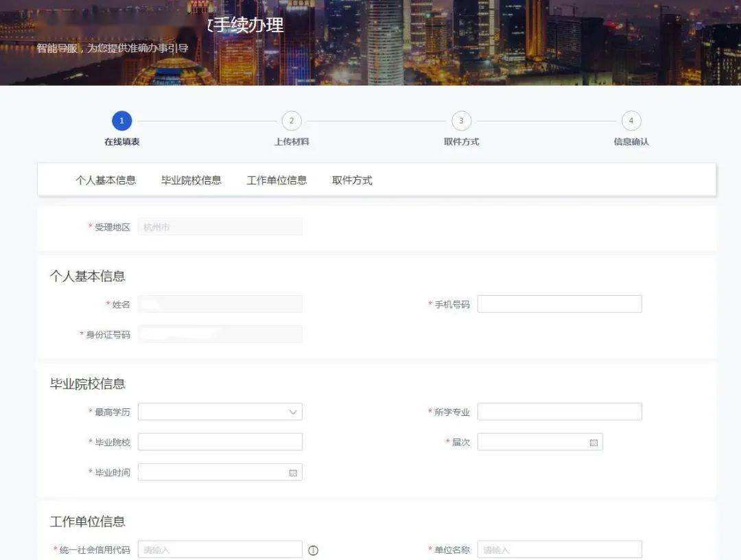The width and height of the screenshot is (741, 560).
Task: Open the calendar icon in 毕业时间 field
Action: click(294, 472)
